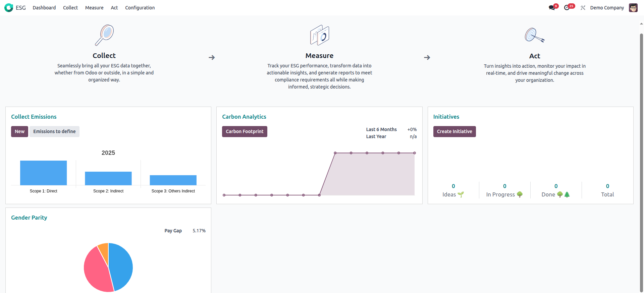The height and width of the screenshot is (293, 644).
Task: Click the Act section heading
Action: [535, 56]
